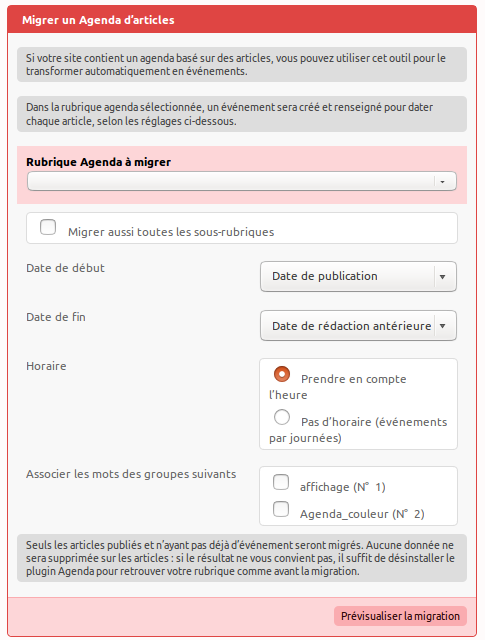Click the 'affichage (N° 1)' label text
Viewport: 485px width, 640px height.
(343, 487)
